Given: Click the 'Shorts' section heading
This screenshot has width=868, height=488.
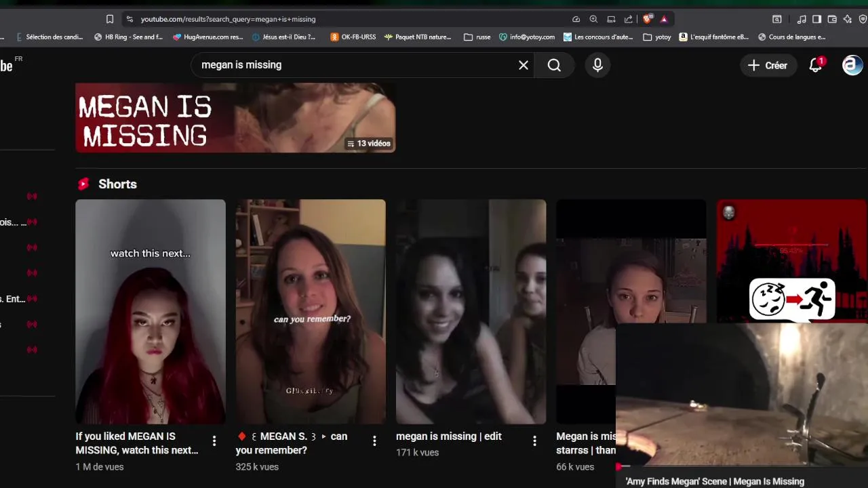Looking at the screenshot, I should coord(117,184).
